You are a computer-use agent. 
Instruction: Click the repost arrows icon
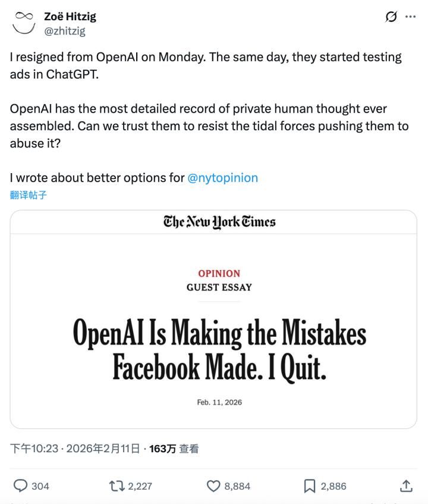(117, 486)
